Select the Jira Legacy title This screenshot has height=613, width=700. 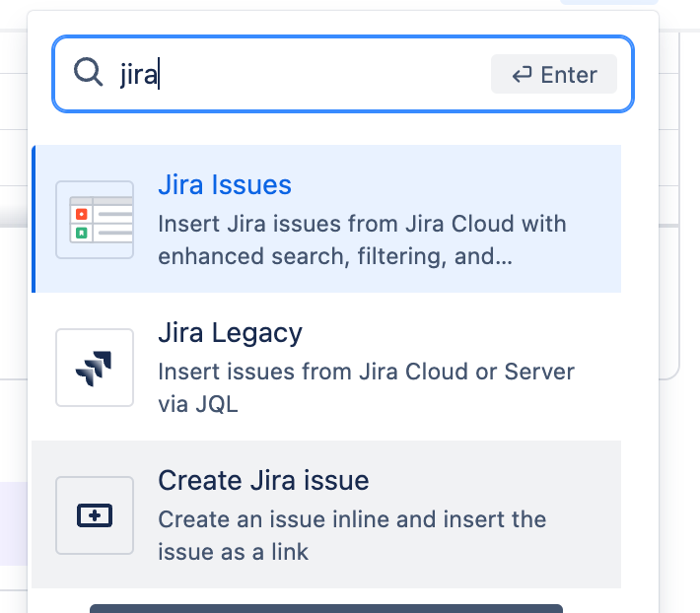[230, 333]
